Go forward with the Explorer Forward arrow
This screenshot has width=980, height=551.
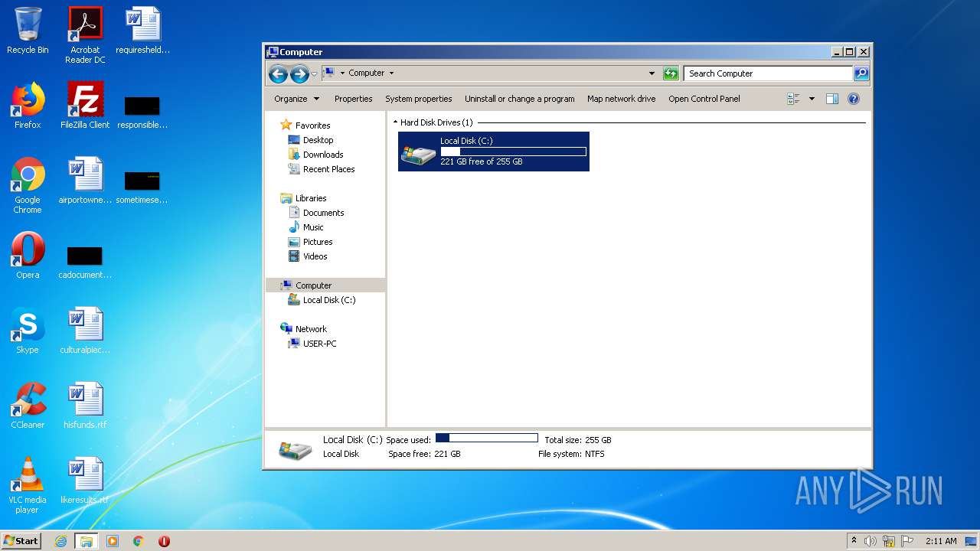(x=299, y=73)
